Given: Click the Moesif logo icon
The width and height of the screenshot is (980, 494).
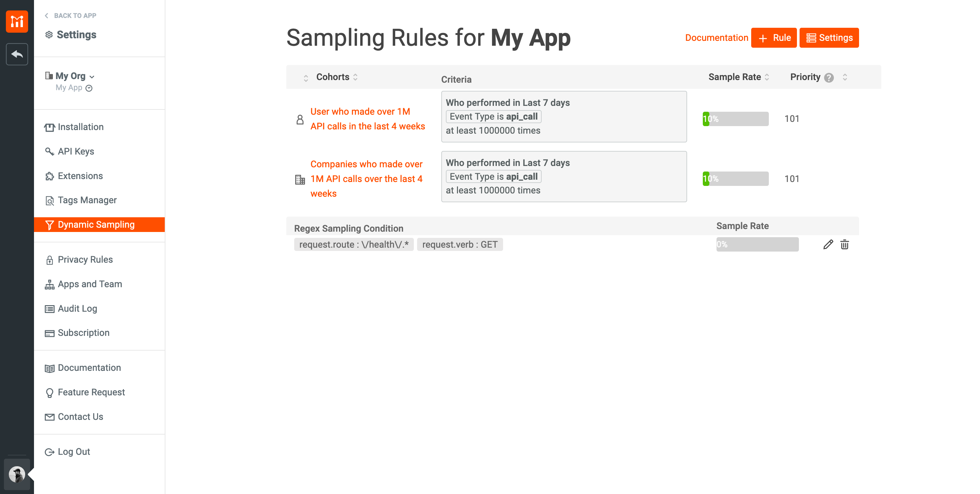Looking at the screenshot, I should [x=17, y=21].
